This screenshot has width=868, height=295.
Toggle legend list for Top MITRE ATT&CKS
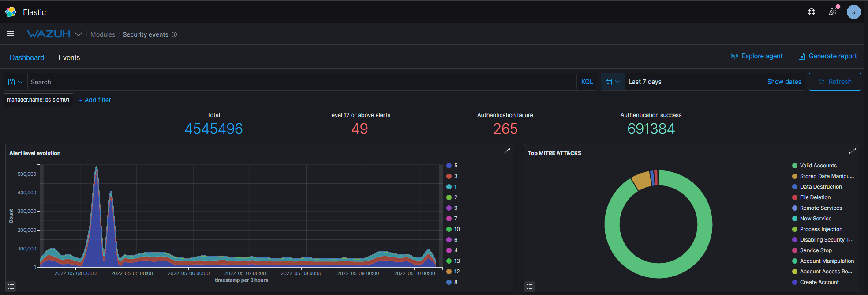(x=530, y=287)
